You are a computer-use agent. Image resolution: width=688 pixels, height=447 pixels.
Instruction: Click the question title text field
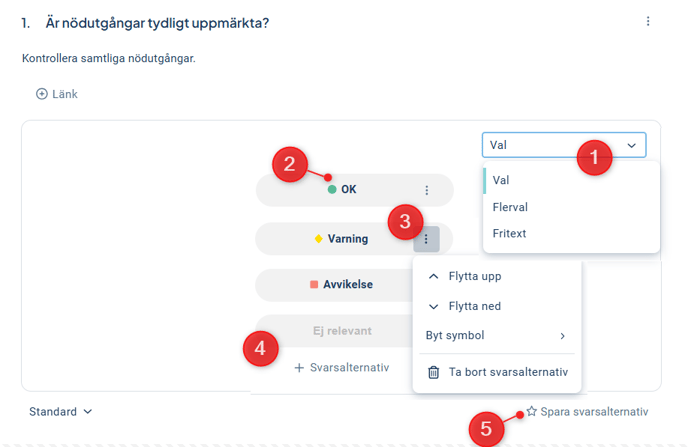pos(158,22)
